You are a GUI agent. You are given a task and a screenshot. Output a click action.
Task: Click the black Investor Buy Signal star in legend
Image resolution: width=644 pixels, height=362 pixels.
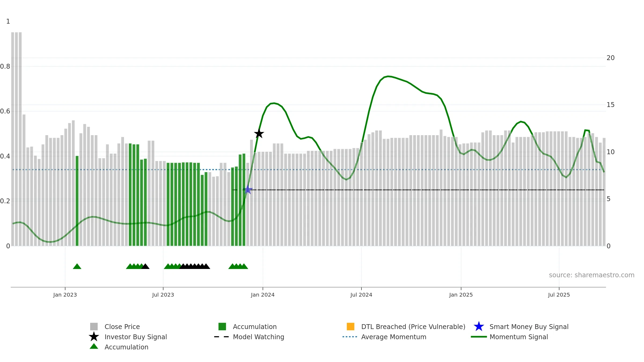tap(94, 337)
